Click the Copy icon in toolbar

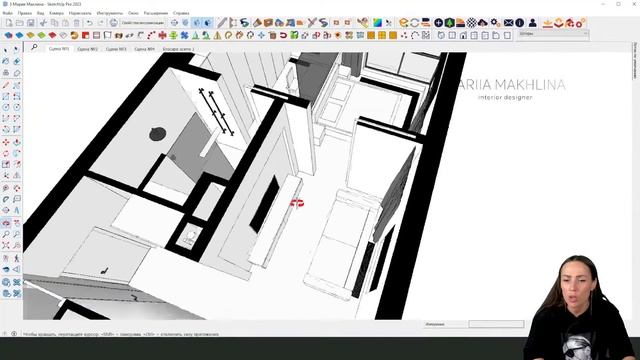coord(54,23)
